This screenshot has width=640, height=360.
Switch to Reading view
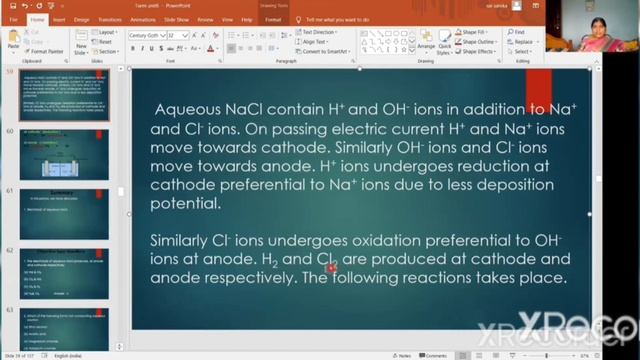(x=496, y=356)
